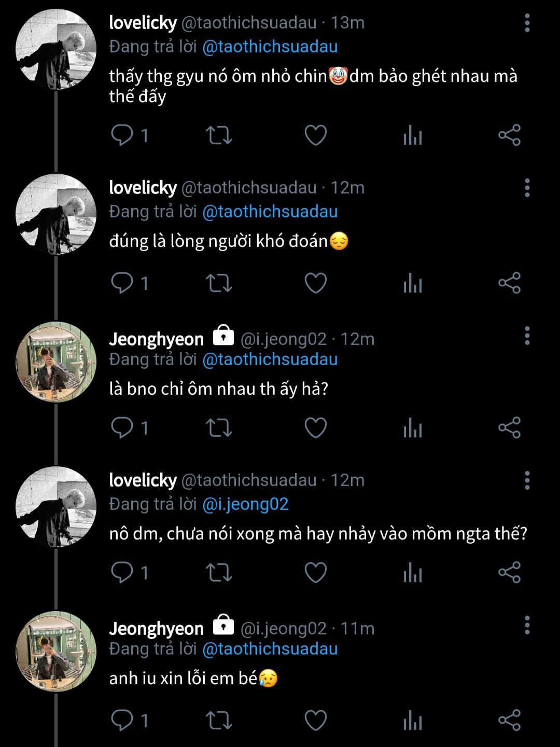Retweet the "là bno chỉ ôm nhau" tweet
Image resolution: width=560 pixels, height=747 pixels.
click(x=219, y=428)
